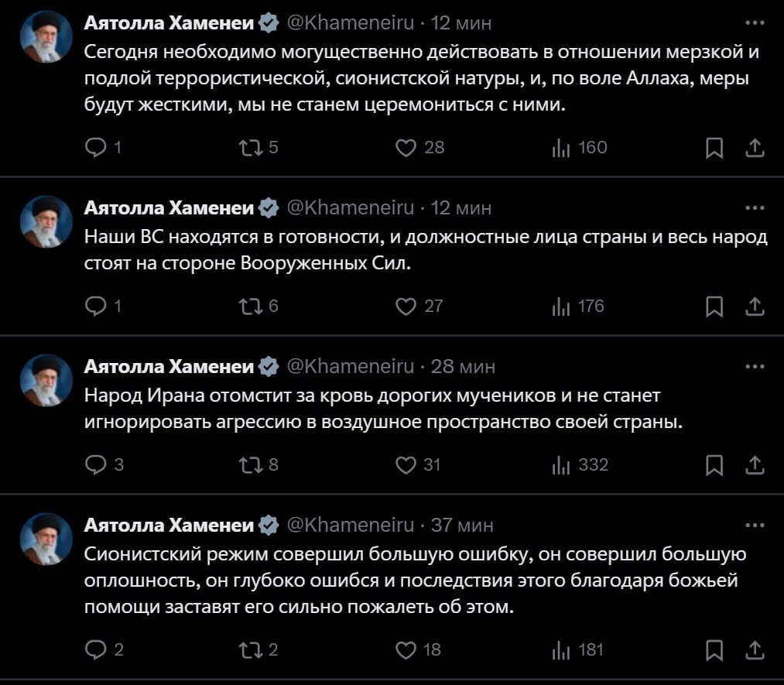Share the first tweet in the feed
784x685 pixels.
755,148
